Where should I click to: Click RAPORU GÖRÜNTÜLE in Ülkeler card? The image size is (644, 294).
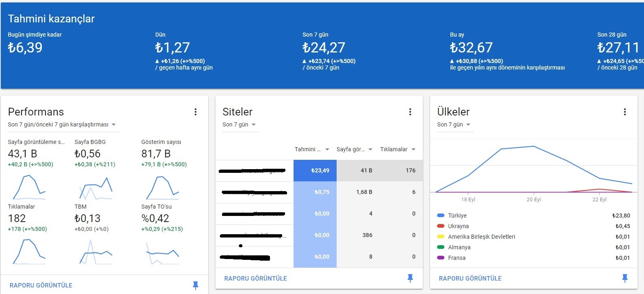pos(470,279)
